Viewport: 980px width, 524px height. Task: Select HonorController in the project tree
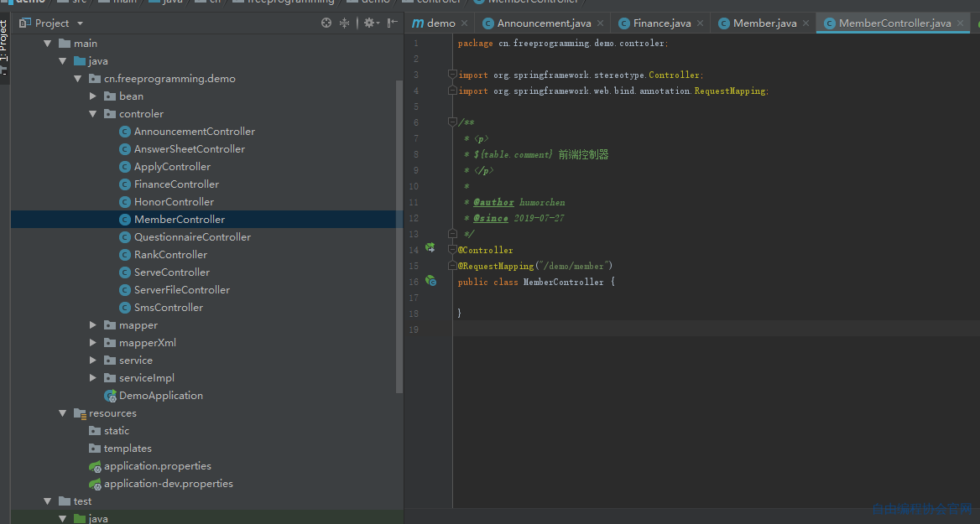pyautogui.click(x=174, y=202)
